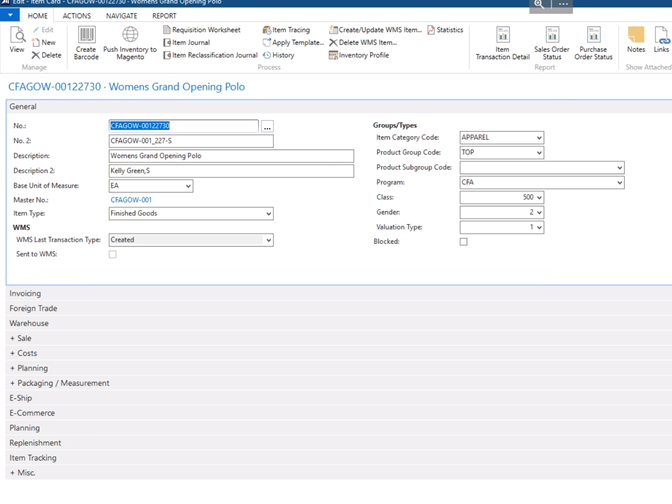Delete the current item record
This screenshot has width=672, height=504.
click(46, 55)
